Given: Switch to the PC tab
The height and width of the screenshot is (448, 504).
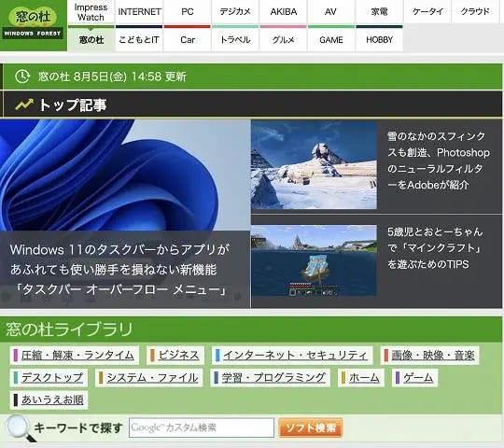Looking at the screenshot, I should (x=187, y=12).
